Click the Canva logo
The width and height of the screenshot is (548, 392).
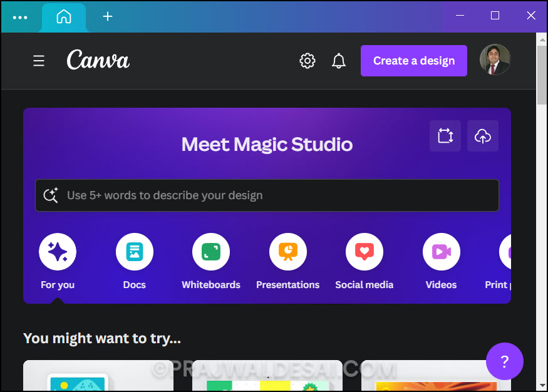point(98,59)
